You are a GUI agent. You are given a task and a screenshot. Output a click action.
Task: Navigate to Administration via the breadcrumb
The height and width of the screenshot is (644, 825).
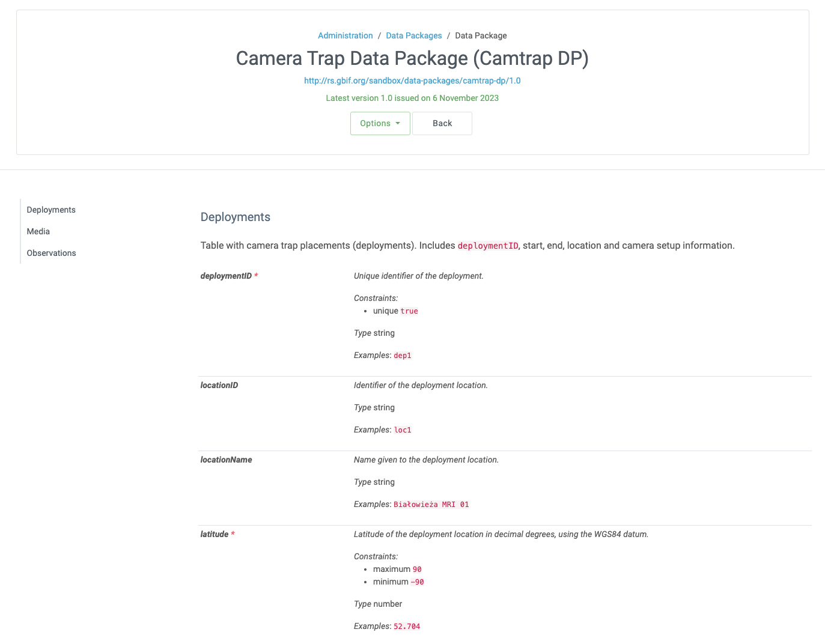[345, 35]
